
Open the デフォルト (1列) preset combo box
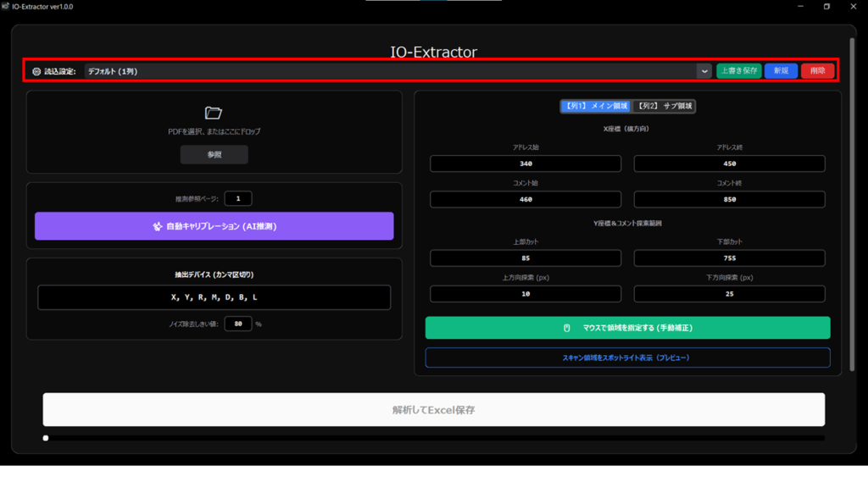(x=390, y=72)
